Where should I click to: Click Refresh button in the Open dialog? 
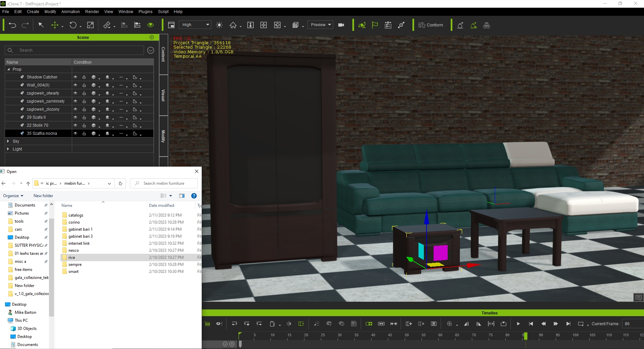click(x=120, y=183)
